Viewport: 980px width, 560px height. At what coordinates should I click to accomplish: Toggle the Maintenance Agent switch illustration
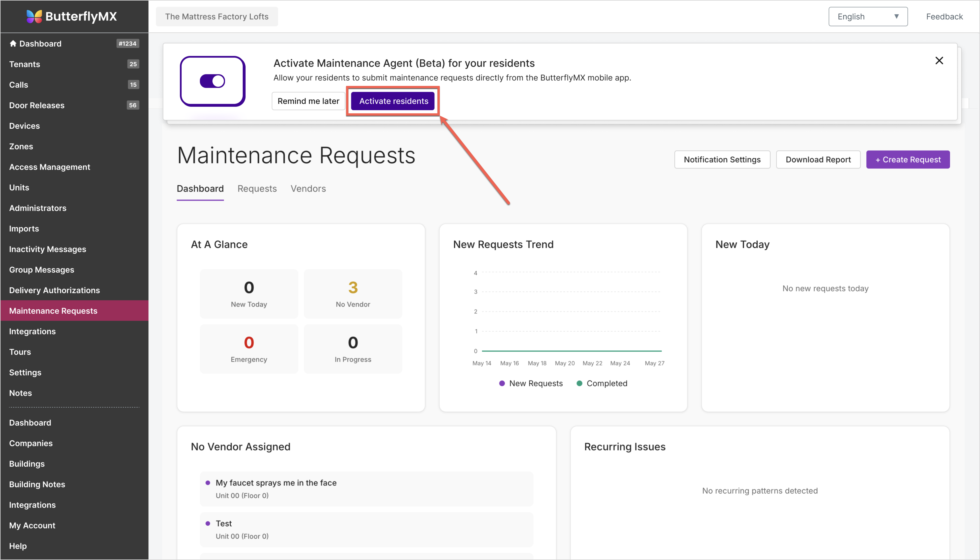[212, 81]
